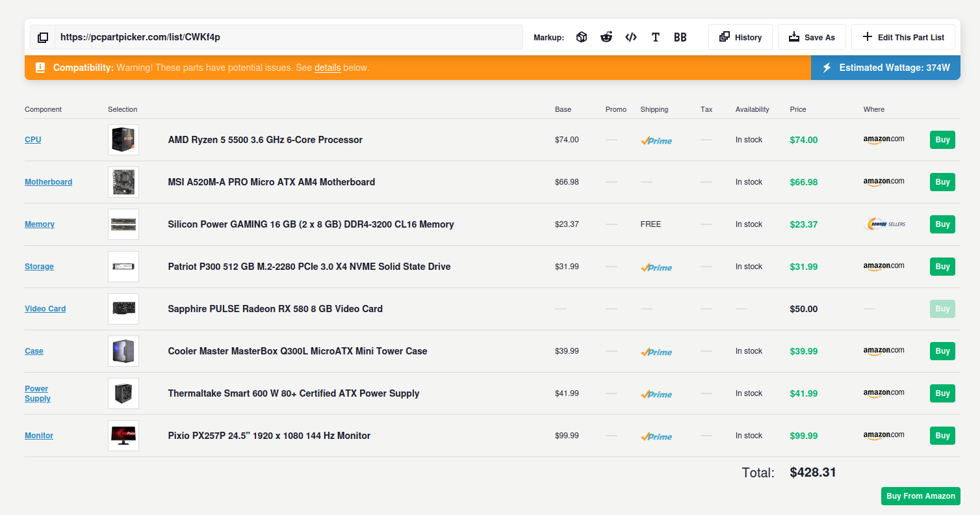Click the Sapphire RX 580 thumbnail
This screenshot has height=515, width=980.
(x=123, y=309)
